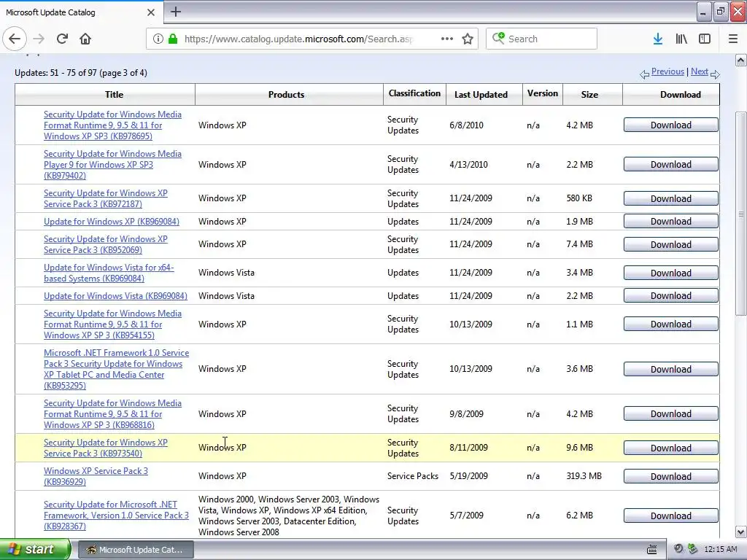The image size is (747, 560).
Task: Open .NET Framework 1.0 KB953295 link
Action: pyautogui.click(x=116, y=369)
